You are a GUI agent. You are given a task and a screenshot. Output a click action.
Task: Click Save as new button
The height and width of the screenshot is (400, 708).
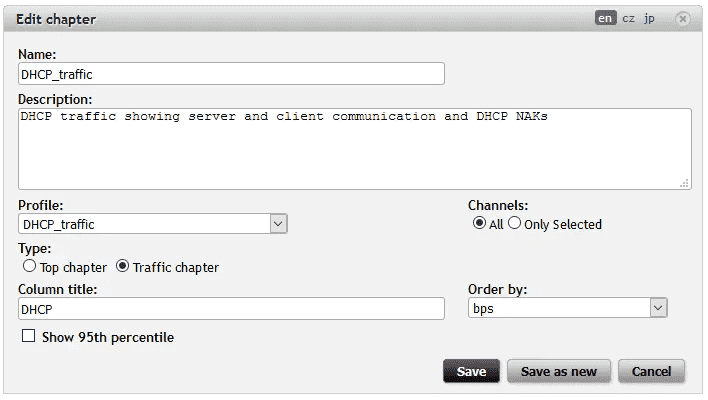559,371
